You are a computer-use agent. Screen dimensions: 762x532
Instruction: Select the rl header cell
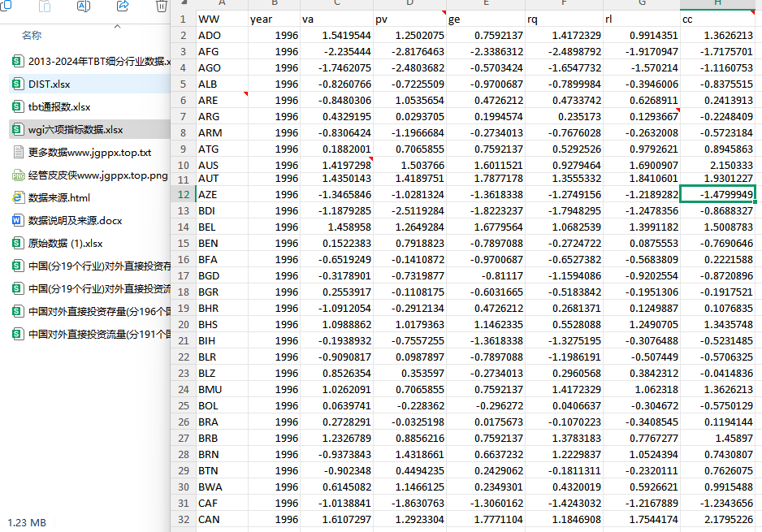pyautogui.click(x=642, y=19)
